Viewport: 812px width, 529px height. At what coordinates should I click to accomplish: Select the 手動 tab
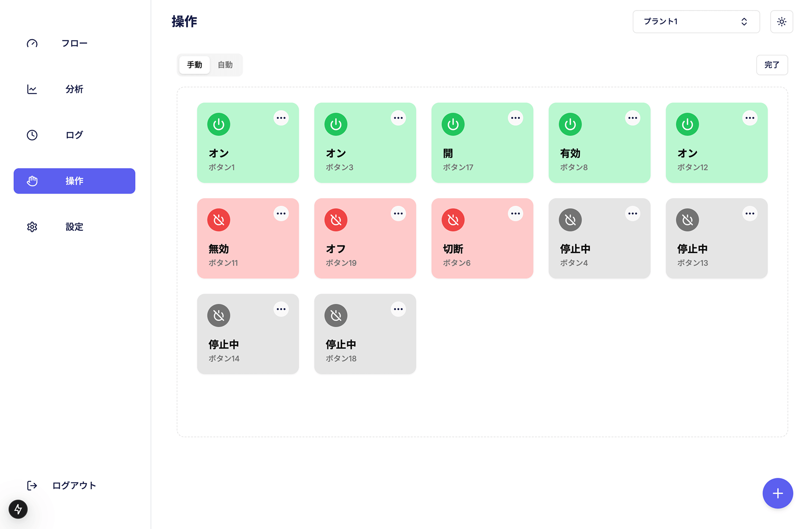[x=195, y=65]
